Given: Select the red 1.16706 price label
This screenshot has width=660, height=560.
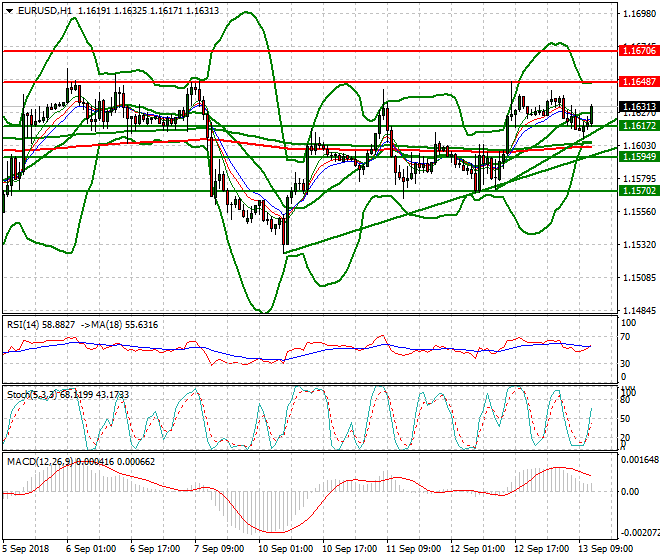Looking at the screenshot, I should tap(638, 50).
